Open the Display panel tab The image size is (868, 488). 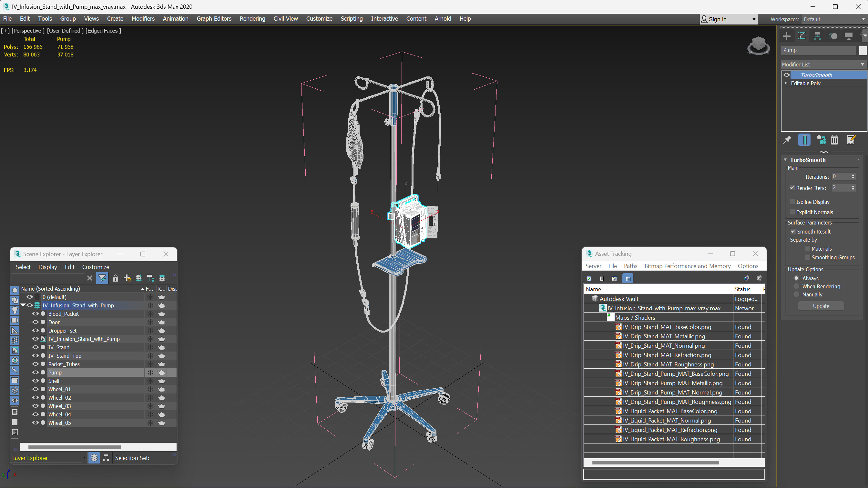[x=848, y=36]
